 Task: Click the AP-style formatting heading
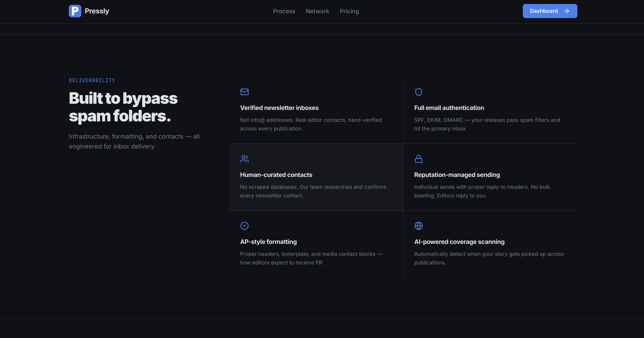click(268, 241)
